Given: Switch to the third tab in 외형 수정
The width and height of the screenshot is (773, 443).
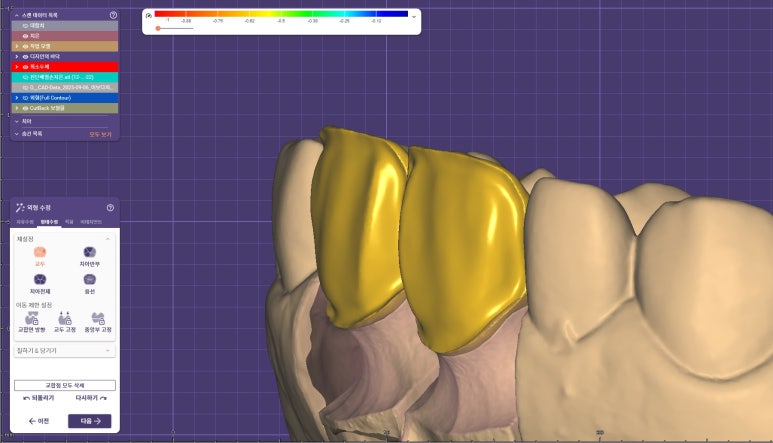Looking at the screenshot, I should click(x=69, y=220).
